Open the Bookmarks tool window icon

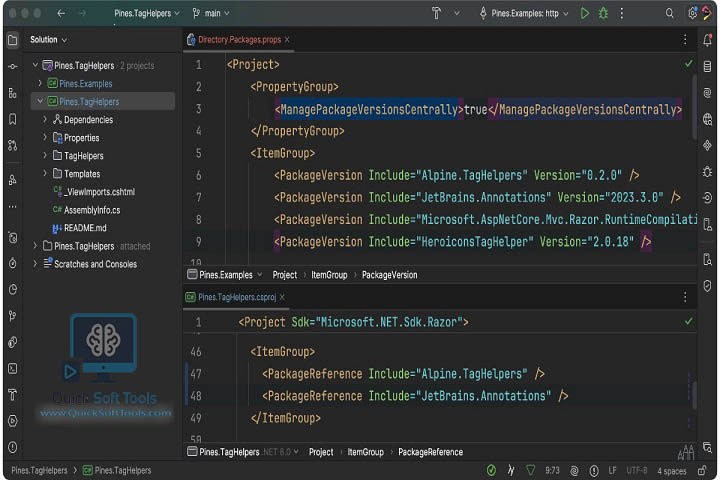(12, 119)
